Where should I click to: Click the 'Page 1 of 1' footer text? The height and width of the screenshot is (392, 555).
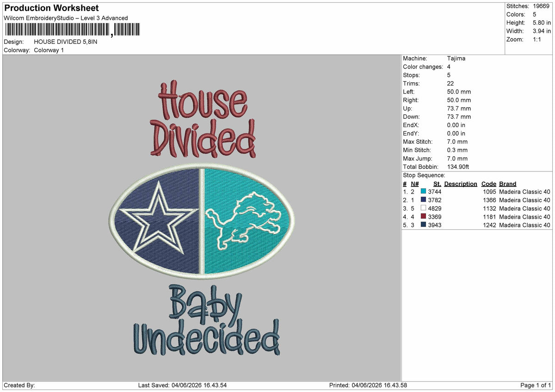tap(536, 386)
